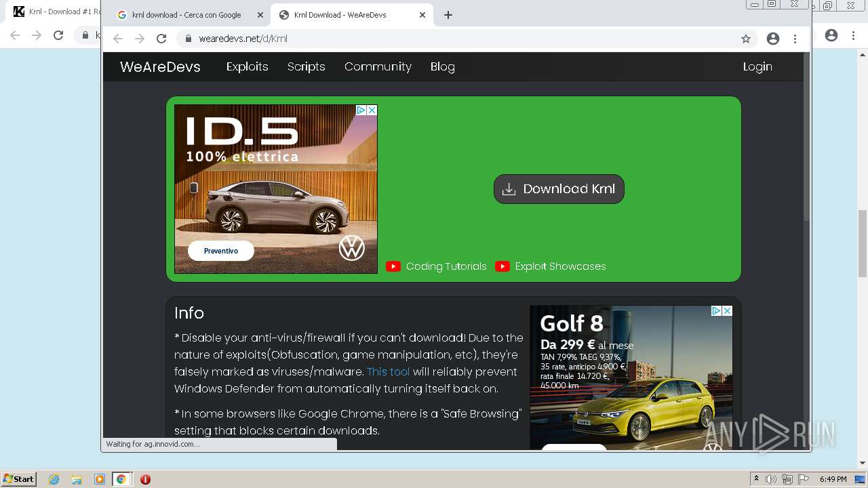Click the Action Center flag tray icon
The image size is (868, 488).
(x=804, y=479)
